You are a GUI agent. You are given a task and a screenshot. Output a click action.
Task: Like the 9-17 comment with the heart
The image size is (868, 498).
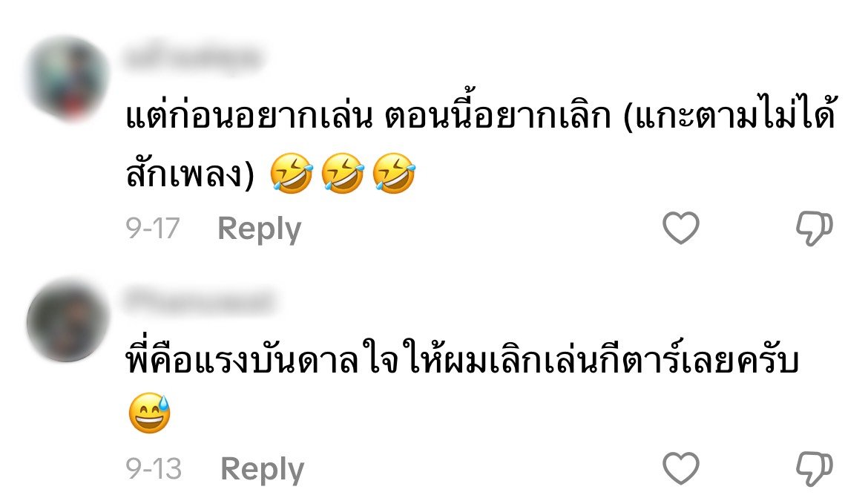click(681, 228)
